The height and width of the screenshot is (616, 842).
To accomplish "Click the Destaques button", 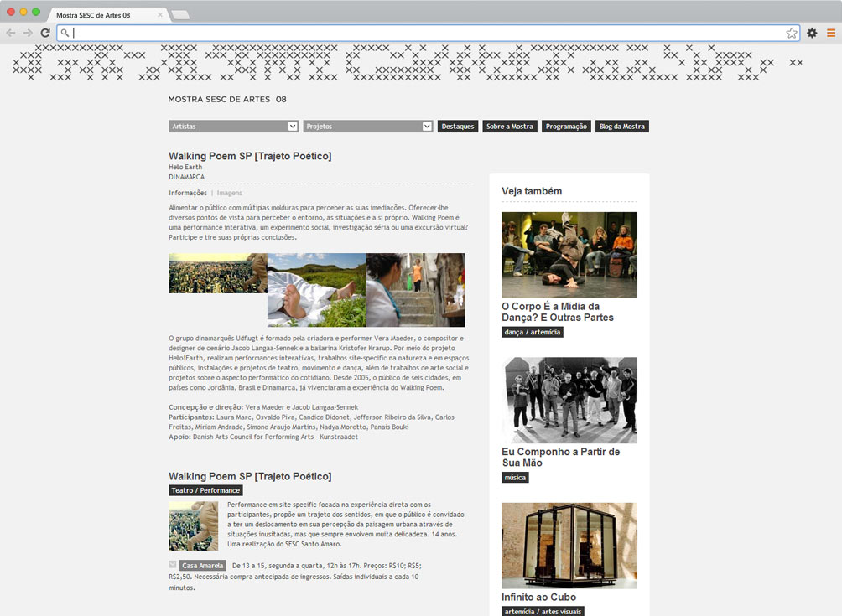I will point(458,127).
